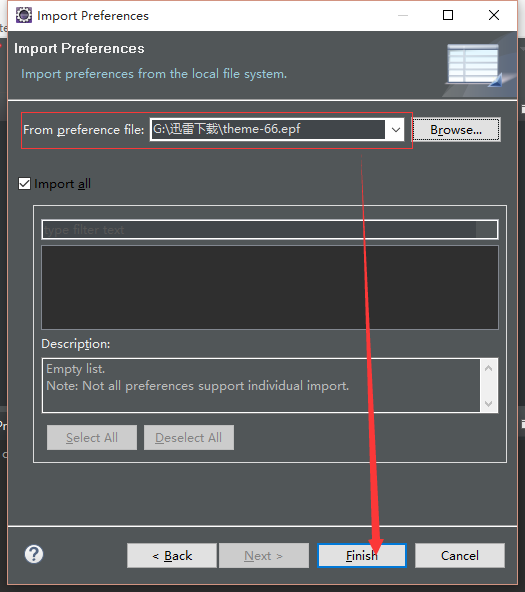The image size is (525, 592).
Task: Maximize the Import Preferences dialog
Action: click(448, 15)
